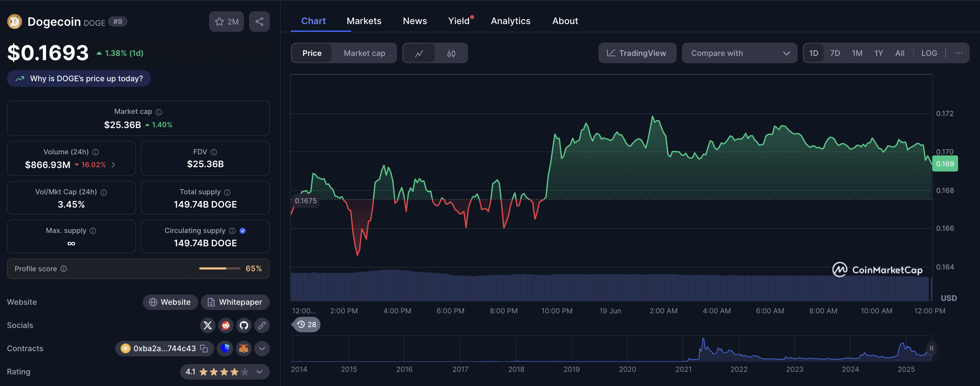This screenshot has width=980, height=386.
Task: Open info icon next to Volume (24h)
Action: coord(96,152)
